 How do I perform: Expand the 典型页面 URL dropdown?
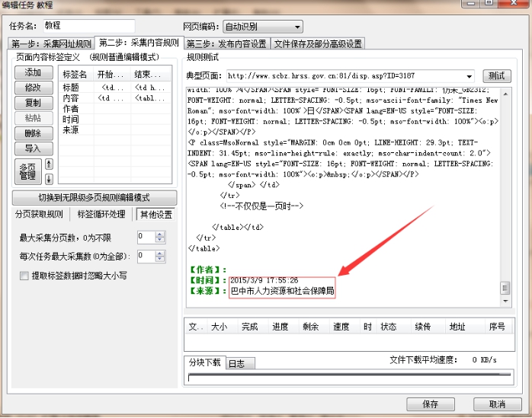(468, 76)
